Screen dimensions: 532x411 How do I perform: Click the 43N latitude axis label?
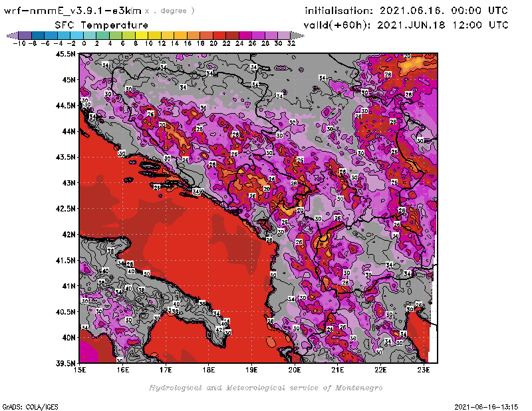pos(68,183)
